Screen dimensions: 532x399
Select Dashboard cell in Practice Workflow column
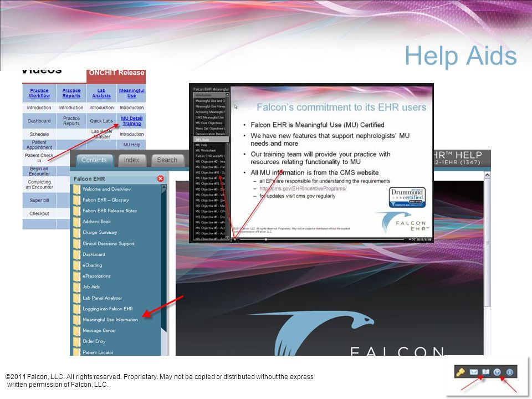click(x=39, y=121)
